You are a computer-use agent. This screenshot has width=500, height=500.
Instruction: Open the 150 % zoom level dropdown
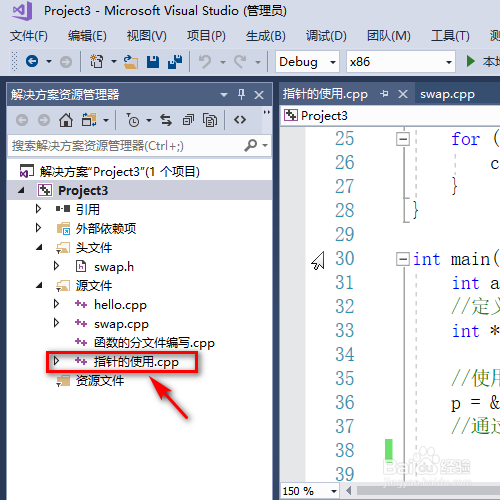point(334,491)
